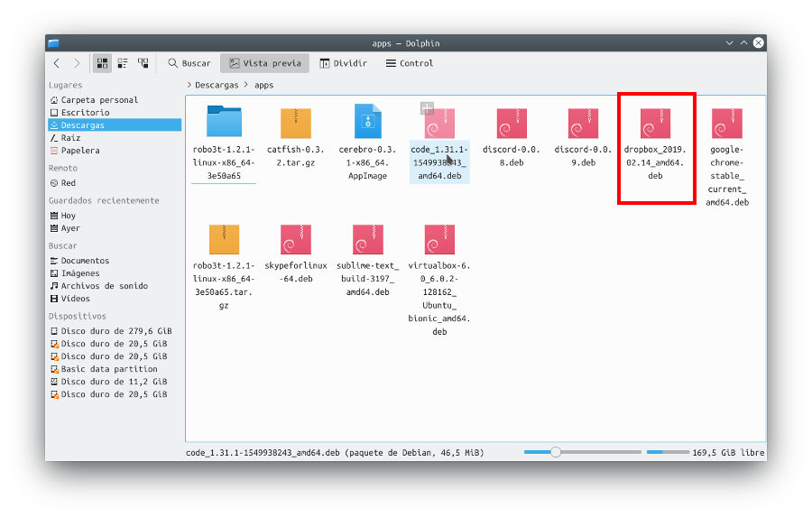
Task: Click apps in the breadcrumb path
Action: point(263,85)
